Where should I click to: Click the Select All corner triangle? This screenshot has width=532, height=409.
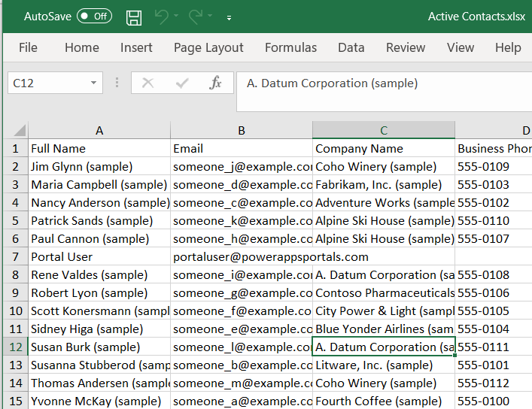(20, 131)
